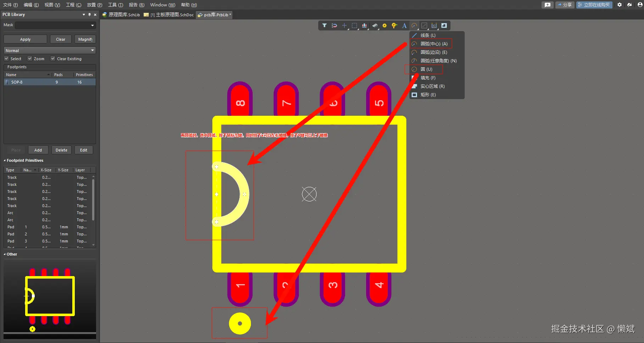The width and height of the screenshot is (644, 343).
Task: Click the Magnify button
Action: click(x=85, y=39)
